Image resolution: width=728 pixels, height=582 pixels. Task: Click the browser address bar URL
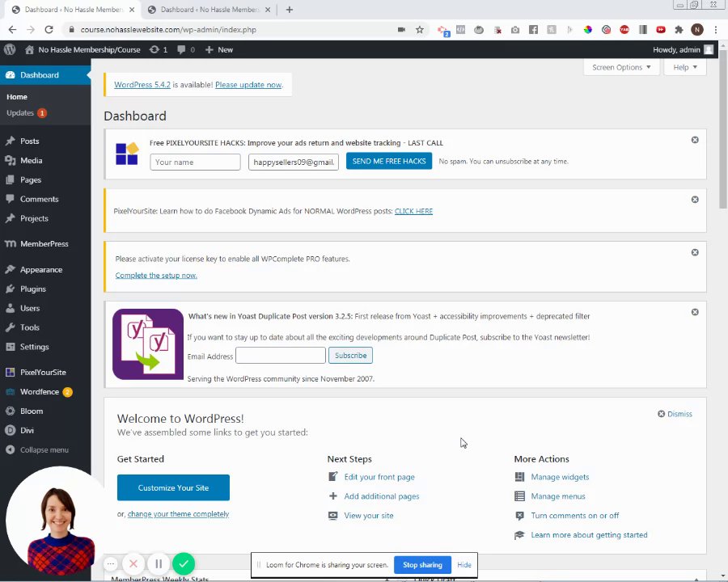[168, 30]
